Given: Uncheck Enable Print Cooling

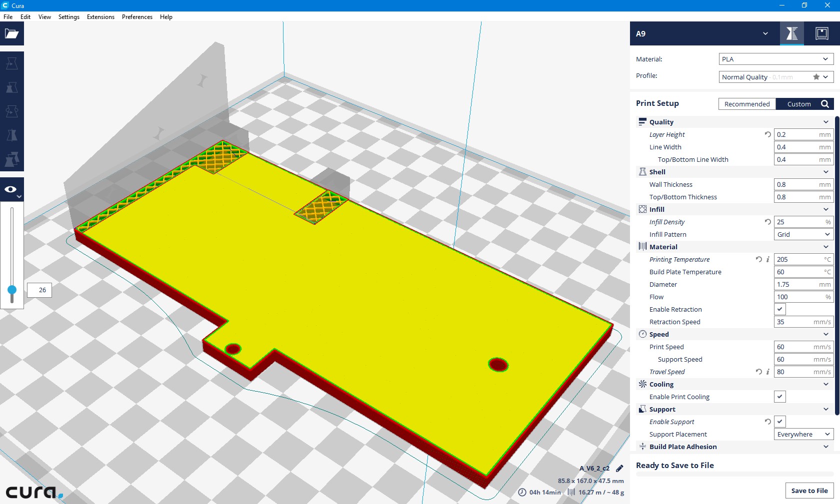Looking at the screenshot, I should 780,397.
